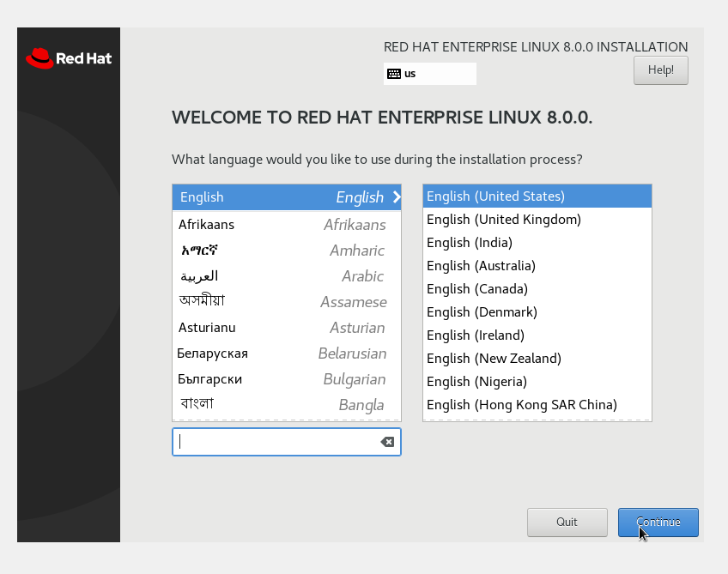Pick Assamese from the languages
This screenshot has height=574, width=728.
[286, 302]
